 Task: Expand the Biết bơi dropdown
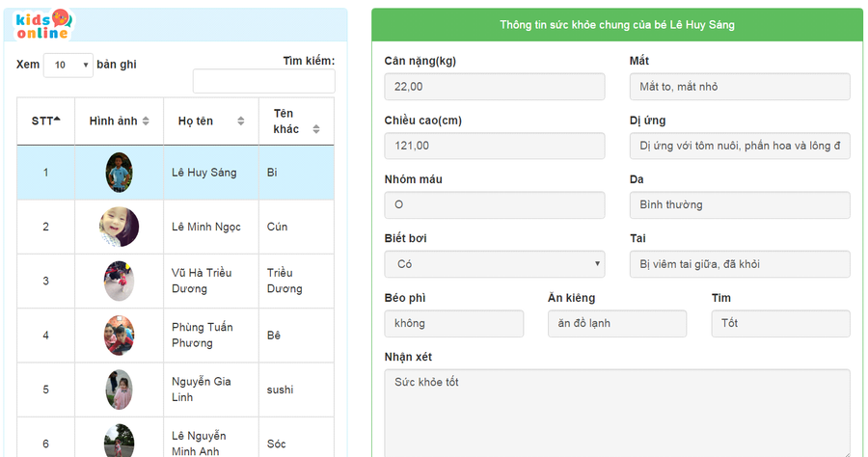pyautogui.click(x=494, y=263)
